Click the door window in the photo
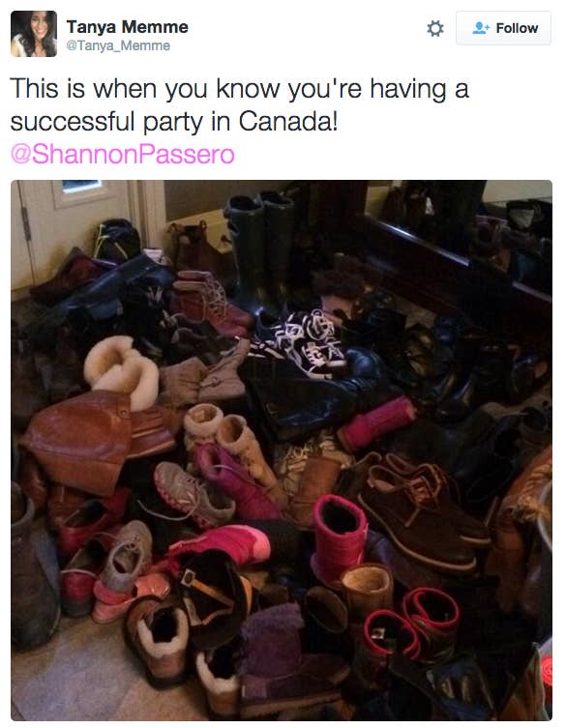Image resolution: width=566 pixels, height=728 pixels. click(x=80, y=192)
